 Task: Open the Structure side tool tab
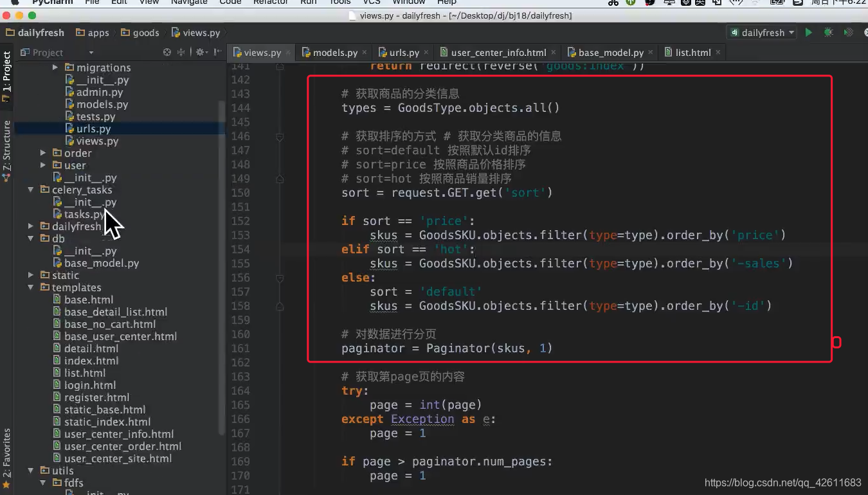[x=6, y=150]
